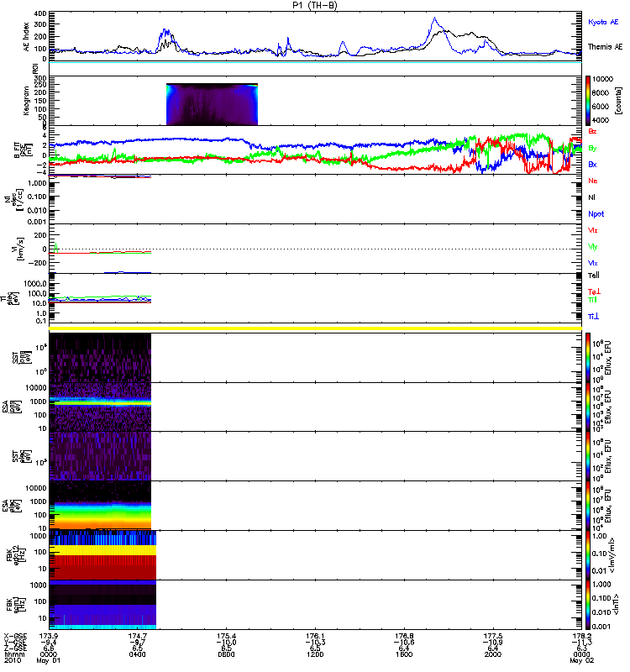Click the red Vix legend label

tap(593, 230)
